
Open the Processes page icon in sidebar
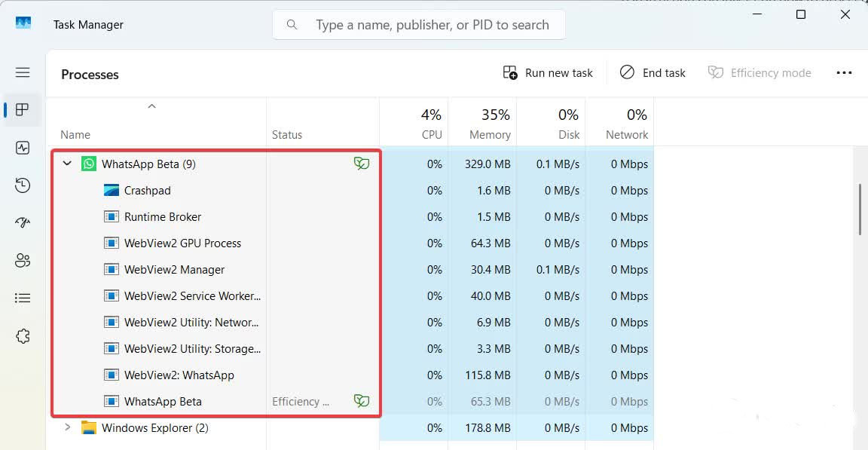coord(23,109)
